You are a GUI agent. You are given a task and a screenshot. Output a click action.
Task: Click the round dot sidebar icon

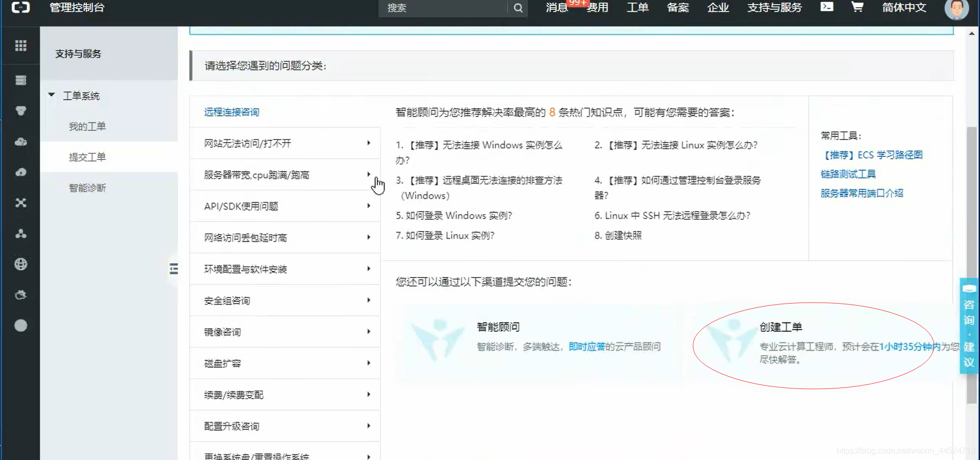tap(20, 326)
